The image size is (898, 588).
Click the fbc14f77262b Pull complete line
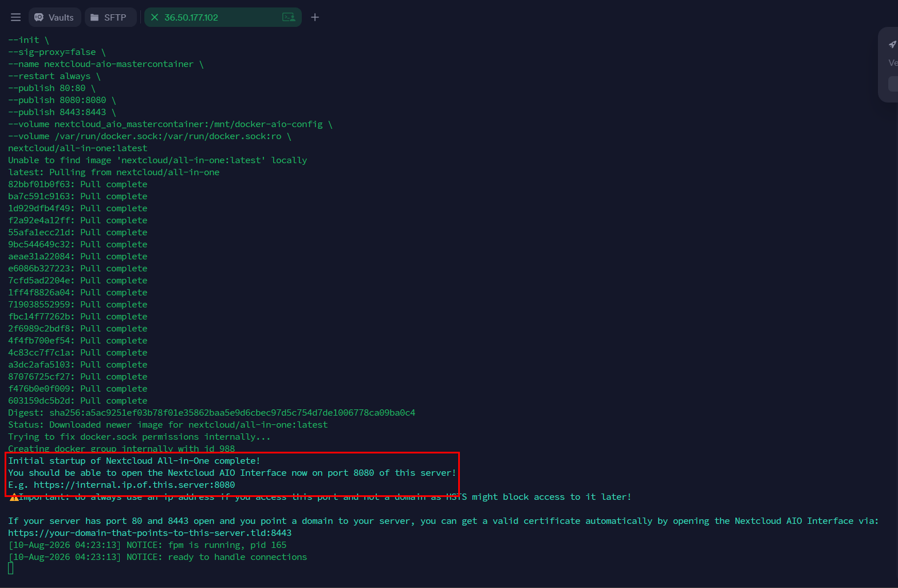click(77, 317)
